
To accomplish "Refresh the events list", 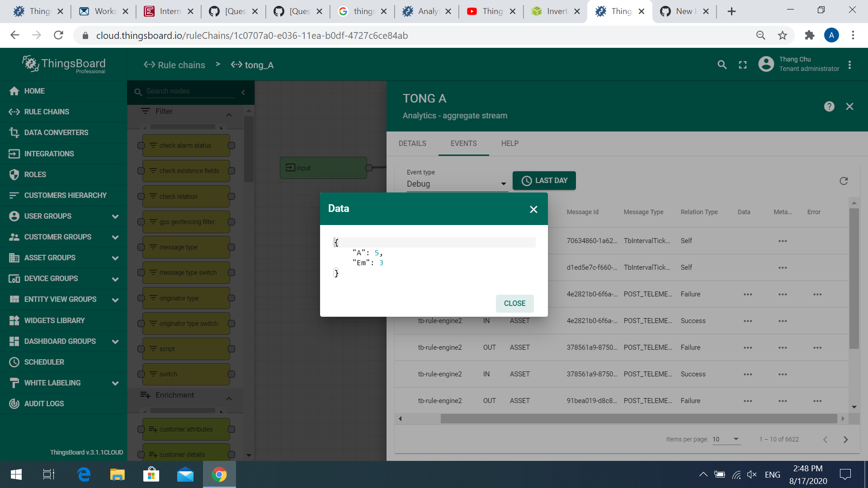I will click(x=844, y=181).
